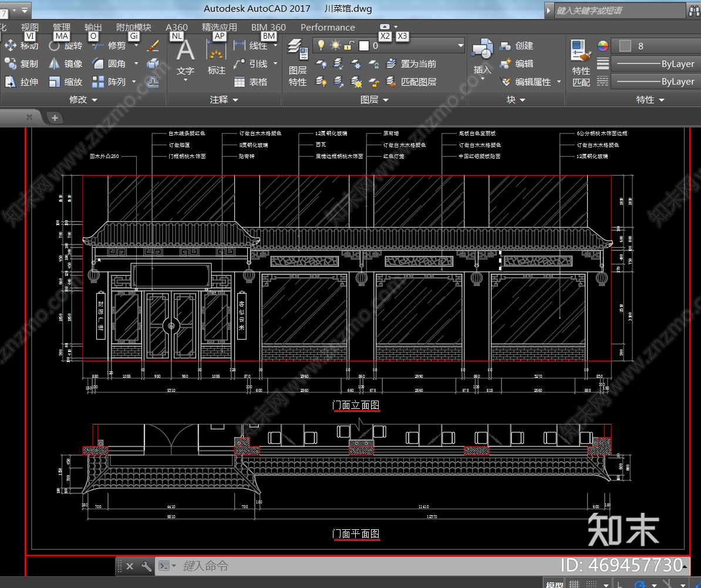Click Create block (创建)

517,46
